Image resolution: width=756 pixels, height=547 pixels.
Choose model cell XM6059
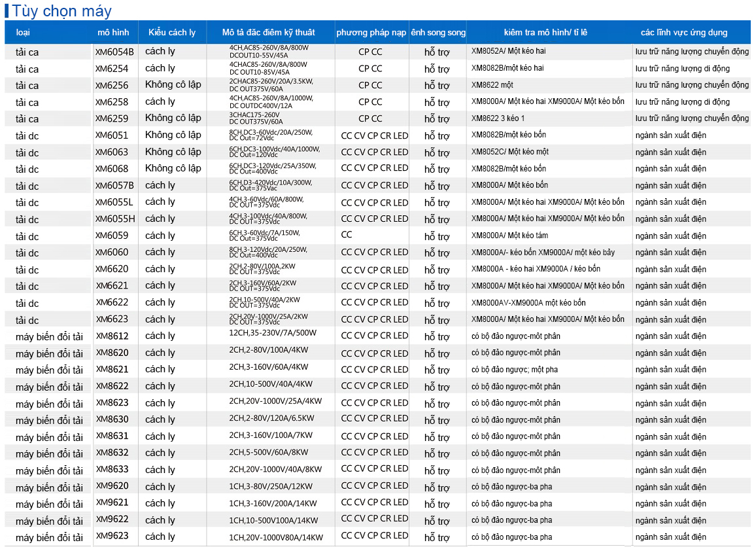click(112, 236)
